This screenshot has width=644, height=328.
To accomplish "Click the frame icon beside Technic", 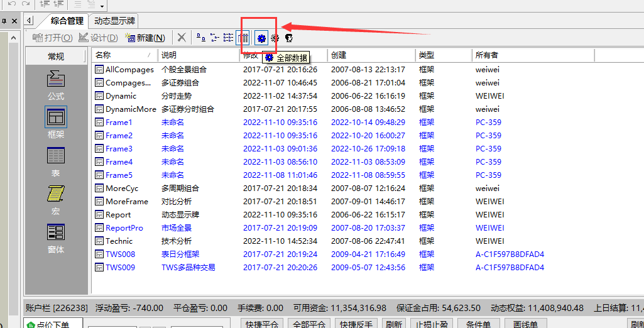I will (x=99, y=241).
